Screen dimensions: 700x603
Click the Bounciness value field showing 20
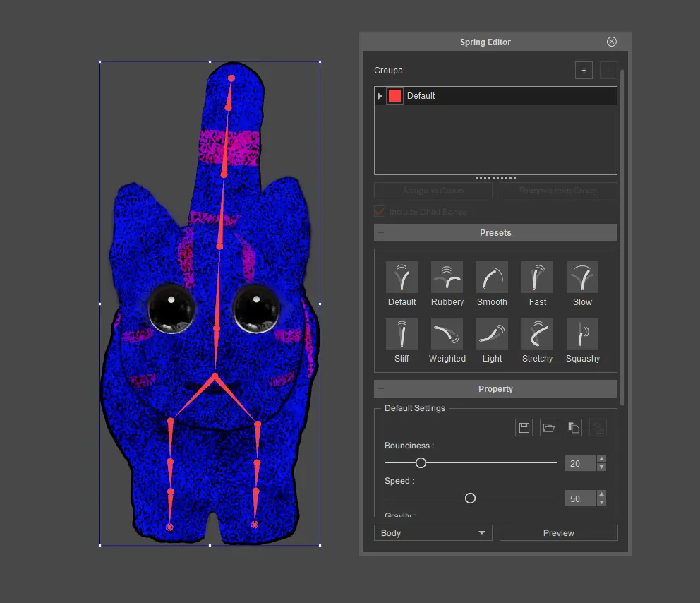(580, 463)
